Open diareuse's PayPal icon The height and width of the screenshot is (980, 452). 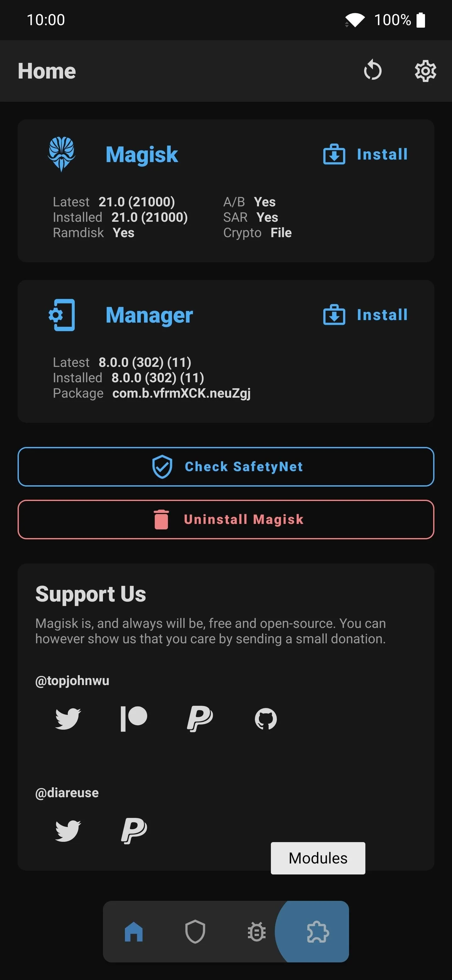point(133,830)
